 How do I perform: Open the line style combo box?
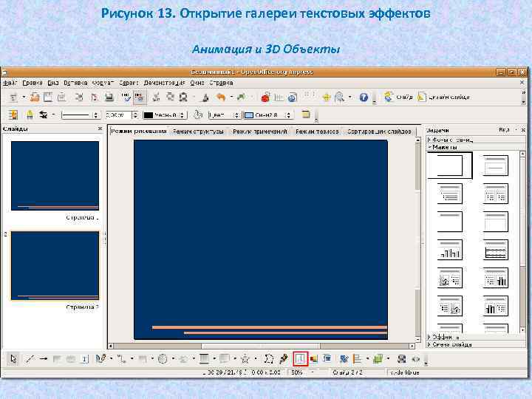[x=80, y=115]
